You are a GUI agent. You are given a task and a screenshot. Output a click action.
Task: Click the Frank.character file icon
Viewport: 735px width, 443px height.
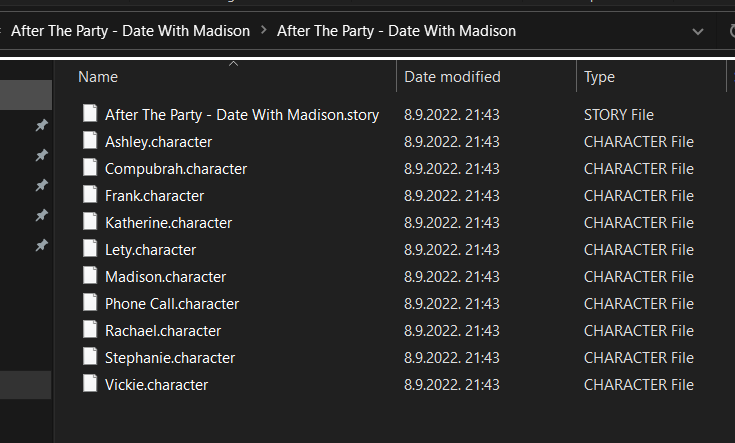click(90, 195)
